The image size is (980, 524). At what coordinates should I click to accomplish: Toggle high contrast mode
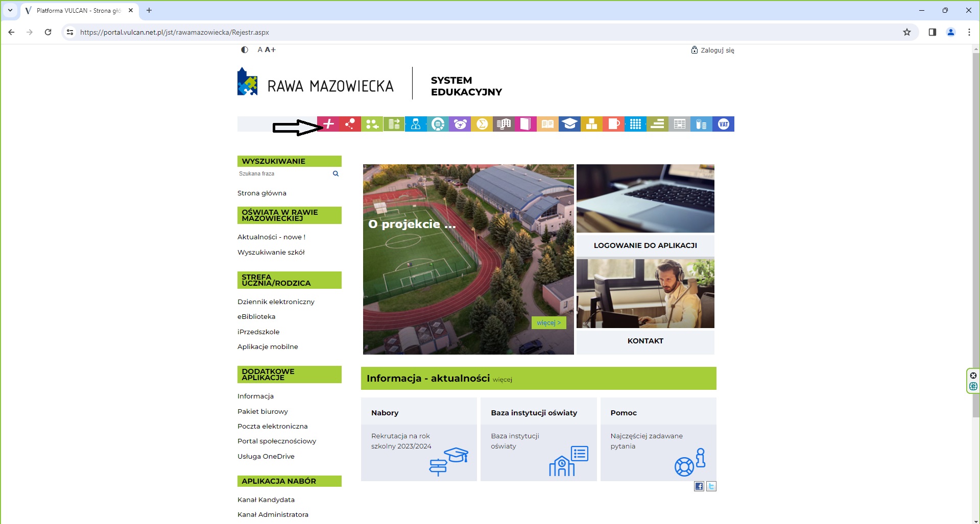tap(245, 49)
